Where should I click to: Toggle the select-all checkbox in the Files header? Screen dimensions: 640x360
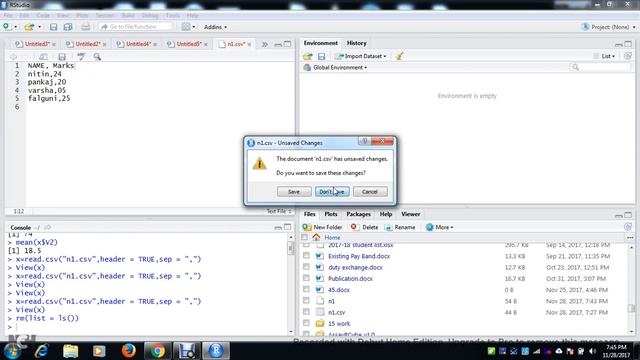[x=304, y=238]
